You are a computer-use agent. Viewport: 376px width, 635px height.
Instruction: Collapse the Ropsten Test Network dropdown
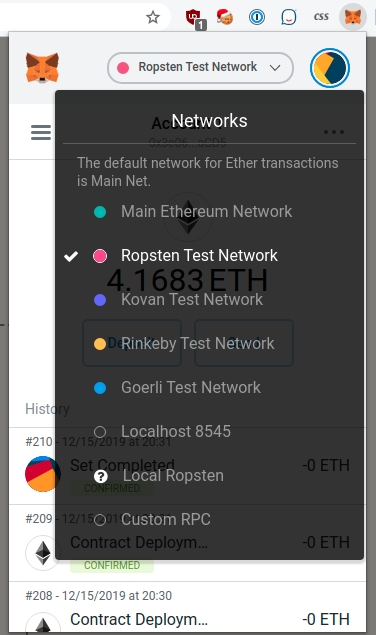(200, 68)
